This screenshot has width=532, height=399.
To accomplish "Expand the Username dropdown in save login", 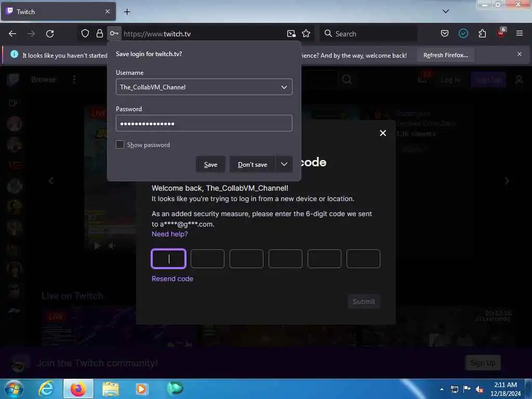I will point(284,87).
